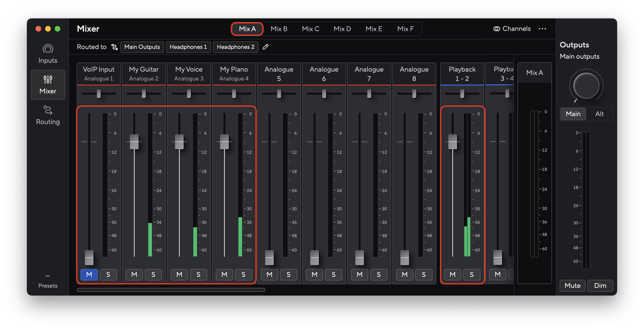Mute the Playback 3 - 4 channel
The width and height of the screenshot is (644, 331).
498,274
